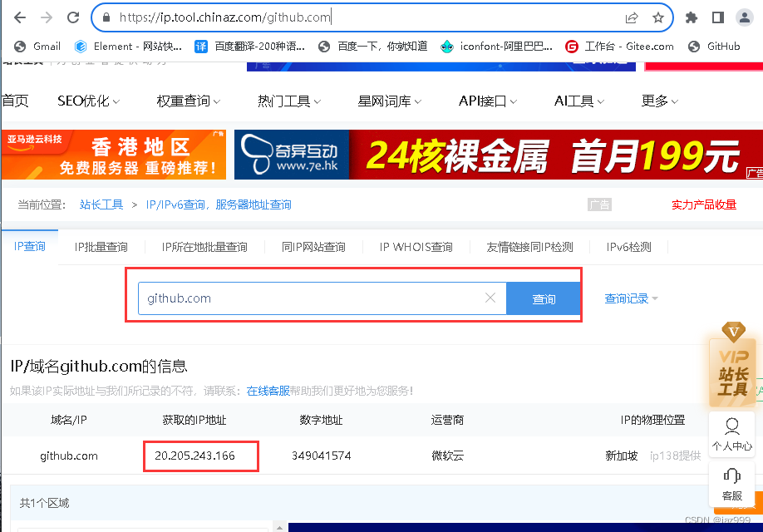This screenshot has height=532, width=763.
Task: Expand the API接口 menu
Action: coord(488,101)
